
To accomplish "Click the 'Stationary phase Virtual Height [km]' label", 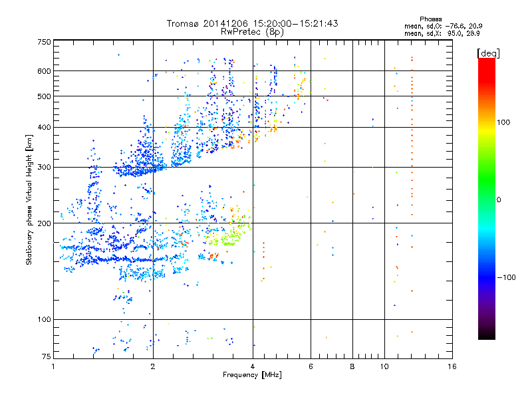I will [29, 200].
